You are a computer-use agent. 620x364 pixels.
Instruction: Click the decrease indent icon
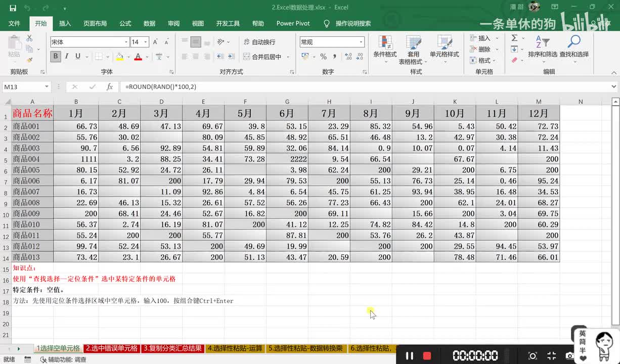tap(220, 57)
